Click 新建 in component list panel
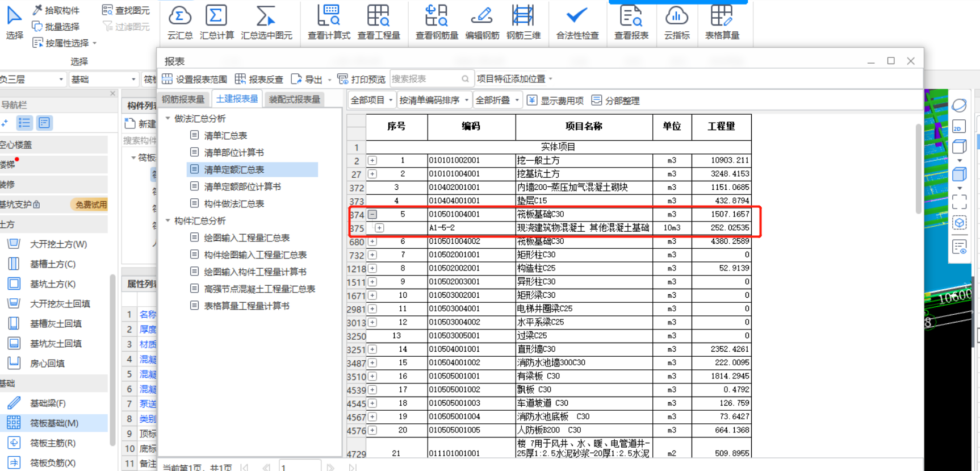The image size is (980, 471). click(x=140, y=123)
